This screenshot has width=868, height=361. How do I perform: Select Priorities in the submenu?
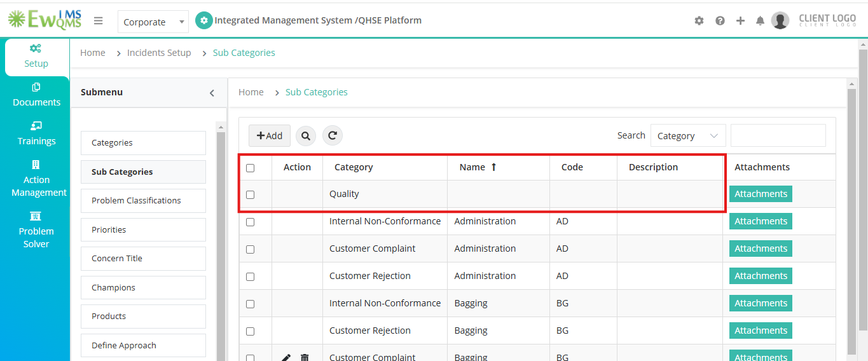tap(143, 229)
